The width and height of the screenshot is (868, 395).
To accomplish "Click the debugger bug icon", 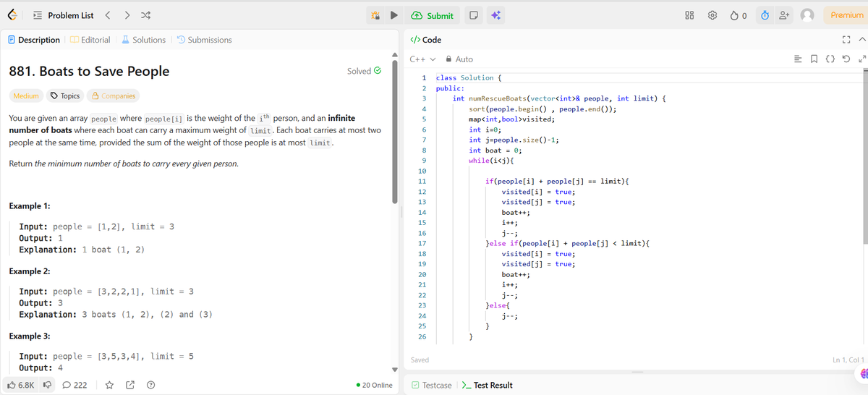I will pos(375,15).
